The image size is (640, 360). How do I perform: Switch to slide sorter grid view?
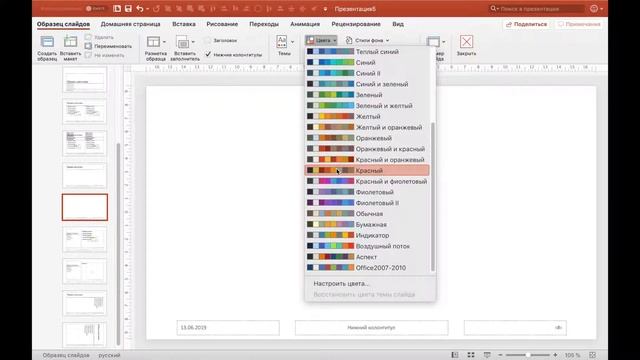click(471, 355)
